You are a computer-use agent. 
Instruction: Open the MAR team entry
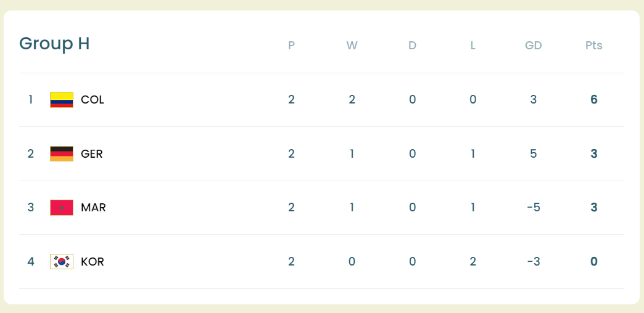click(93, 208)
